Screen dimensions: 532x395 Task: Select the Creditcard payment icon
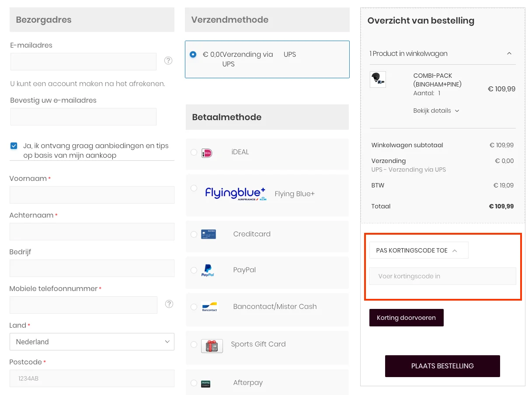pyautogui.click(x=207, y=234)
